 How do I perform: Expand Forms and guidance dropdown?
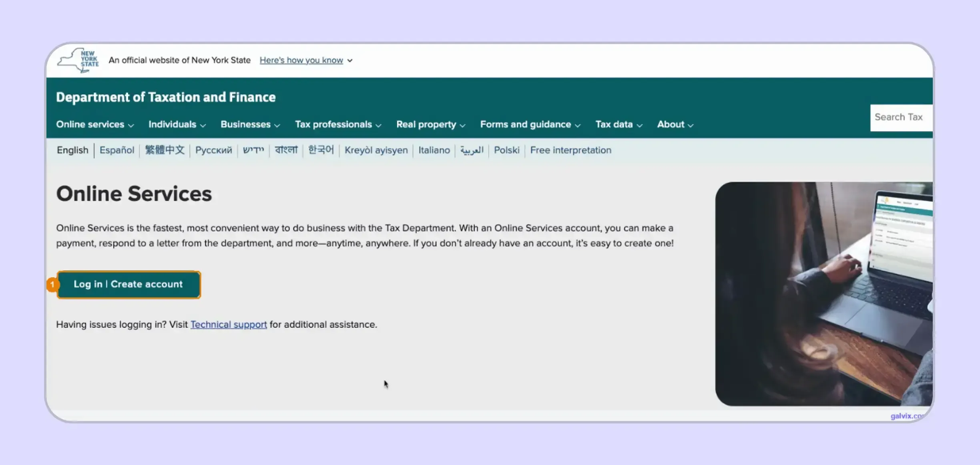click(x=530, y=124)
